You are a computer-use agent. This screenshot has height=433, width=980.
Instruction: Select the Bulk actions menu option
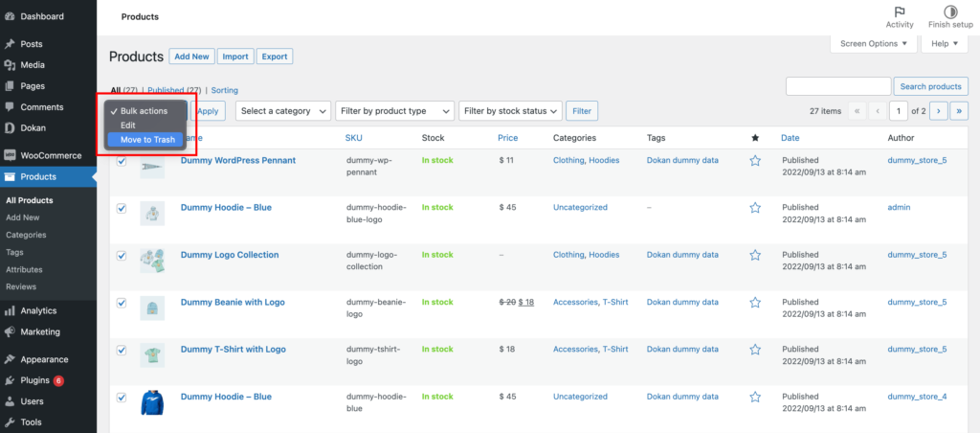coord(145,111)
